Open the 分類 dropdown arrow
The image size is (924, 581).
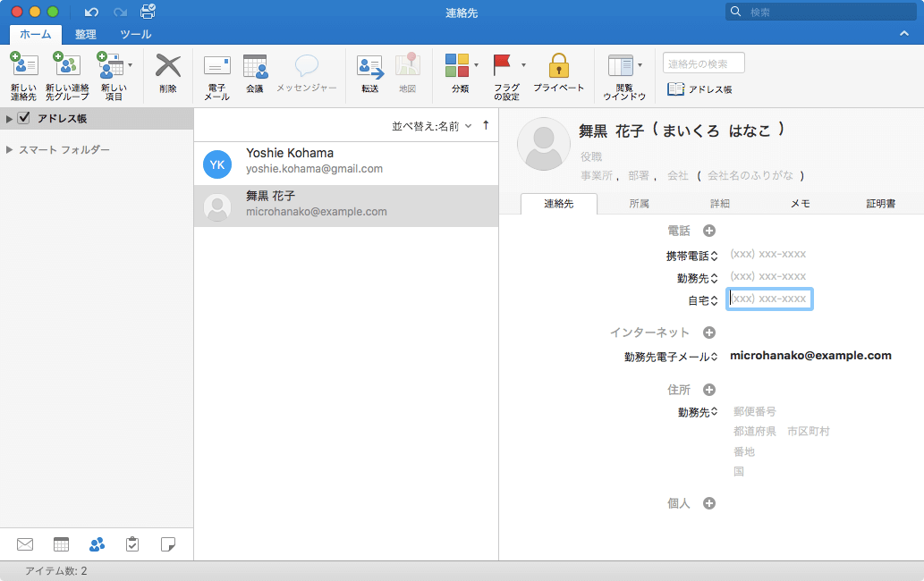pyautogui.click(x=476, y=65)
